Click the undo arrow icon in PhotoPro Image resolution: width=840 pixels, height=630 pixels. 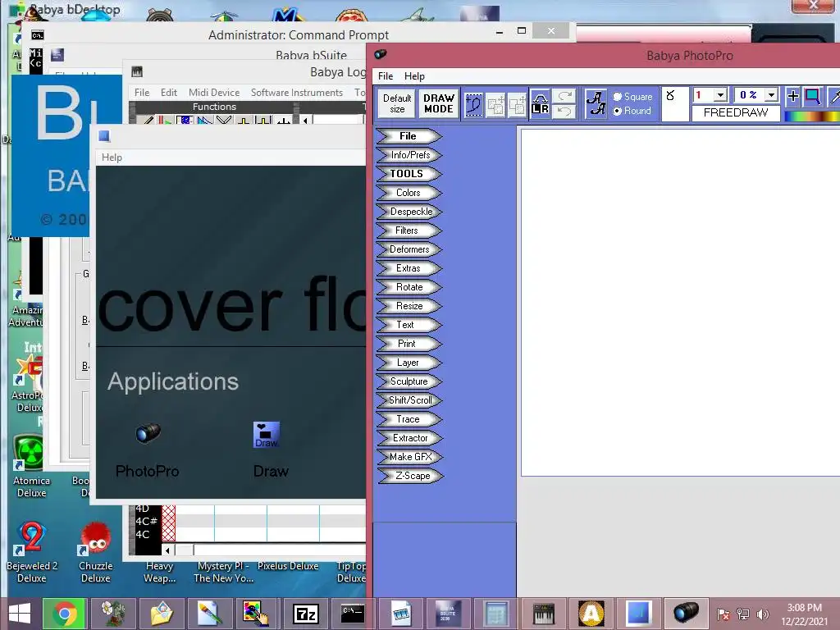click(564, 111)
